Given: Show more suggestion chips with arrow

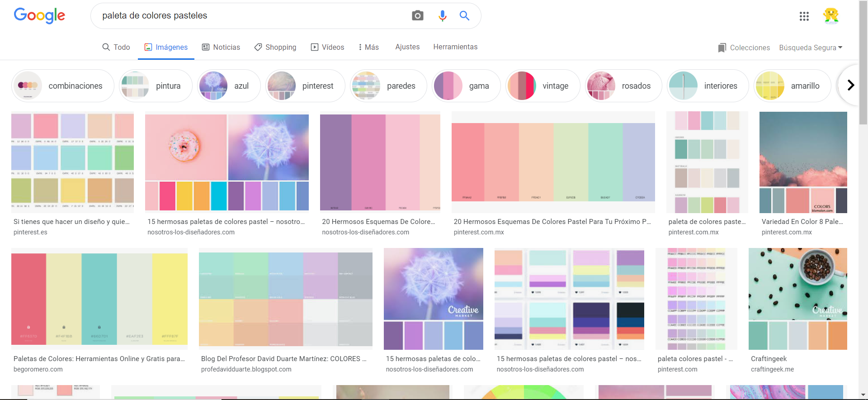Looking at the screenshot, I should coord(850,85).
